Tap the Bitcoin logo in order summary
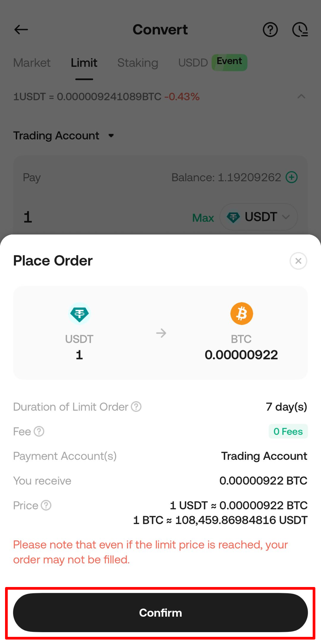Screen dimensions: 321x644 coord(242,314)
